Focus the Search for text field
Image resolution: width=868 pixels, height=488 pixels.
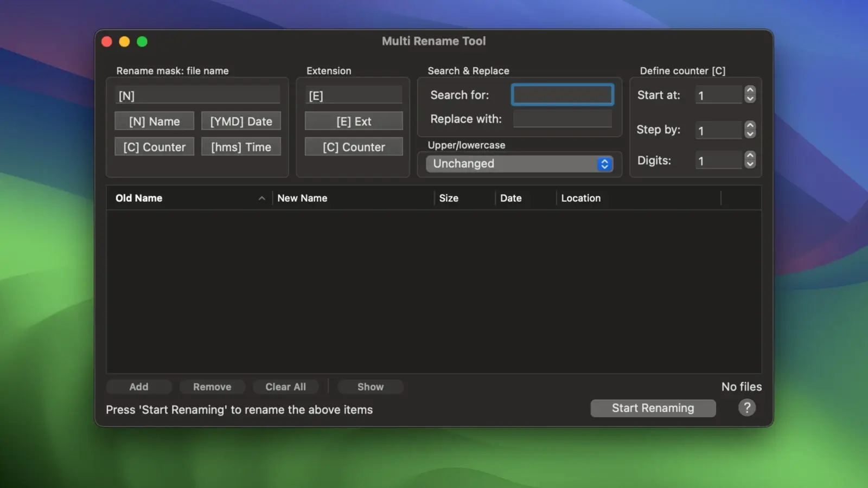click(562, 95)
